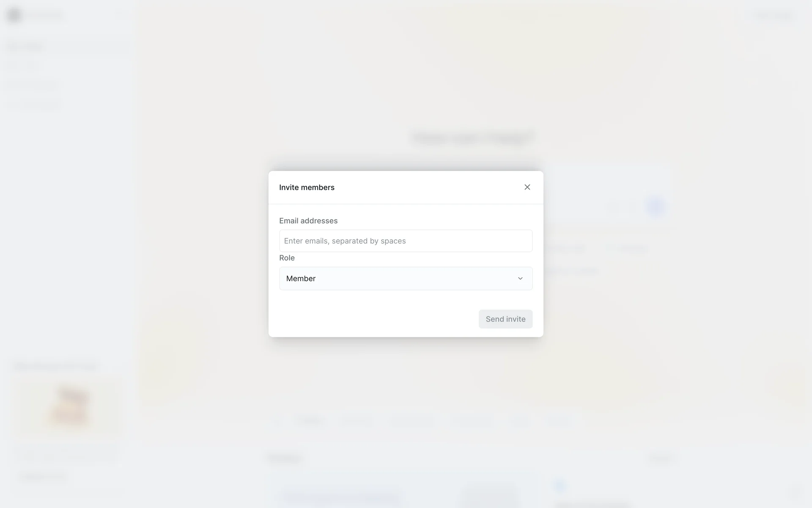This screenshot has height=508, width=812.
Task: Click the blurred text button at top-right corner
Action: pyautogui.click(x=774, y=16)
